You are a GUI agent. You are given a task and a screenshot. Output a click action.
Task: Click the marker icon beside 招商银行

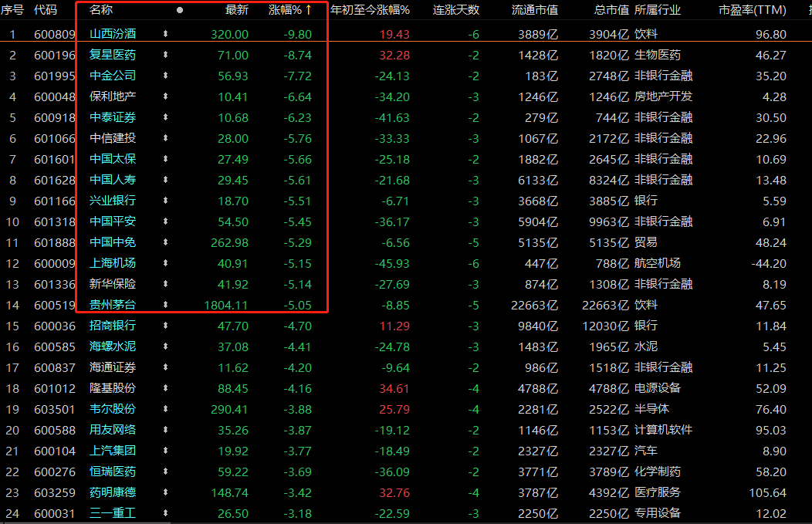[x=166, y=326]
